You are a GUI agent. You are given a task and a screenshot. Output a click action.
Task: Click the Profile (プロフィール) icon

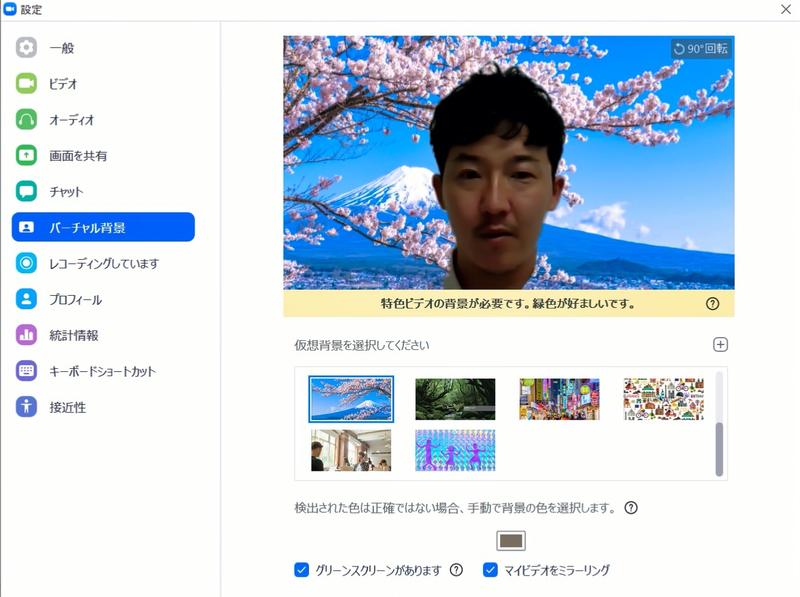[27, 300]
